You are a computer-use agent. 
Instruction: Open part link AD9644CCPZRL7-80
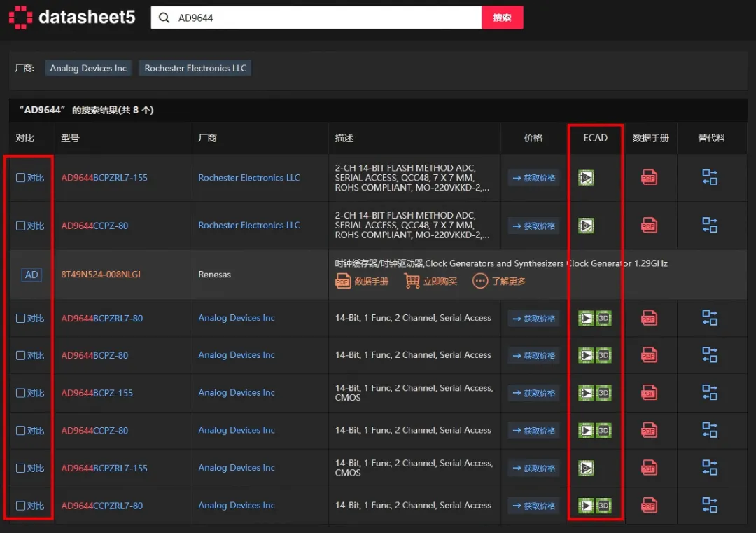point(101,506)
